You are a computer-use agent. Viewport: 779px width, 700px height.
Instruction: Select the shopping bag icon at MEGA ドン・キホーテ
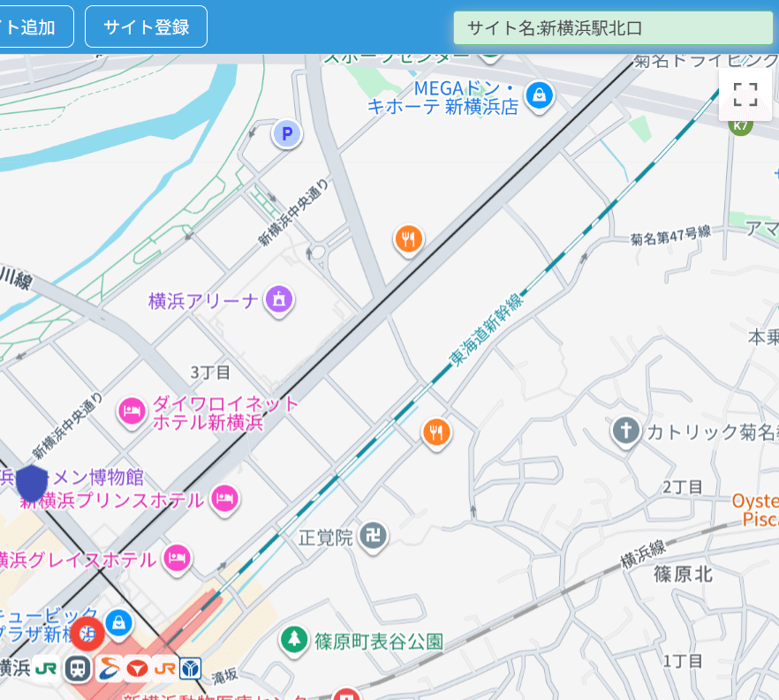point(539,95)
